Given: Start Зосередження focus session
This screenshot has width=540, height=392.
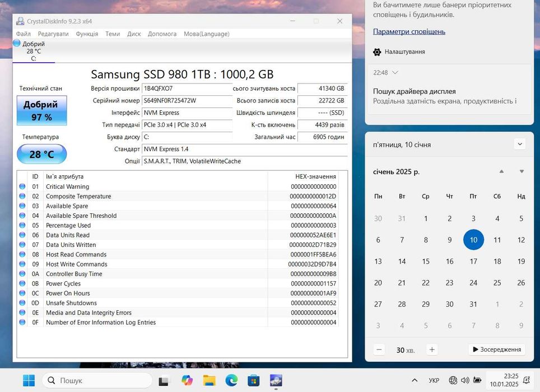Looking at the screenshot, I should click(497, 349).
